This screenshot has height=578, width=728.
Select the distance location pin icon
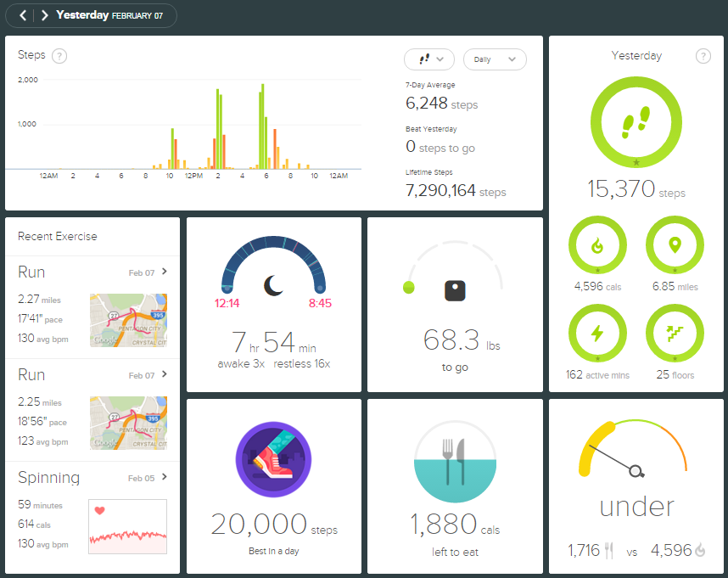coord(675,246)
